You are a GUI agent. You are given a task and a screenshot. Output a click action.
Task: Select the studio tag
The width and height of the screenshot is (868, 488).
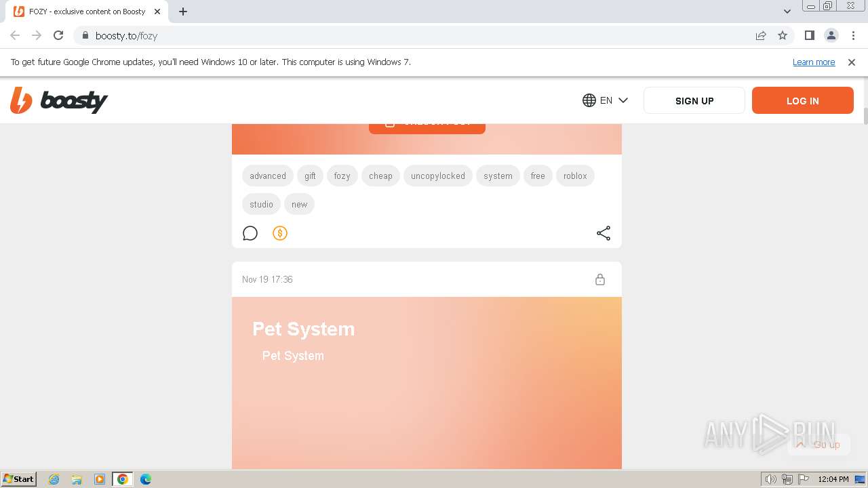point(261,204)
